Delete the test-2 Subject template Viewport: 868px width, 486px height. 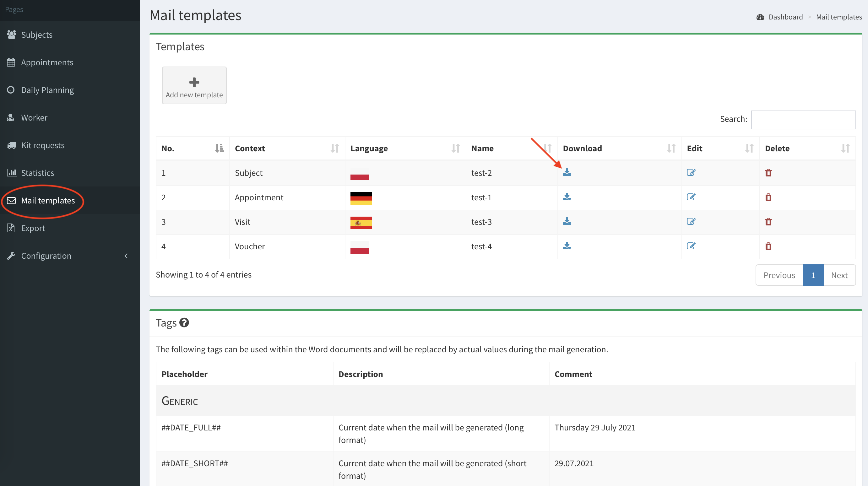click(768, 173)
